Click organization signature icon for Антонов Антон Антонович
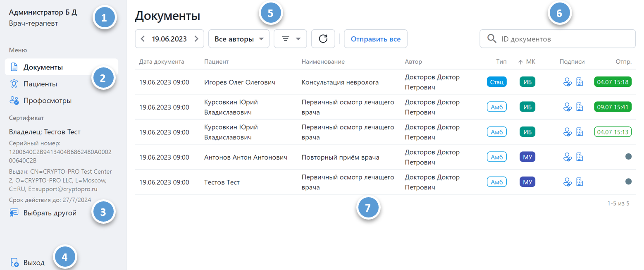 (580, 157)
